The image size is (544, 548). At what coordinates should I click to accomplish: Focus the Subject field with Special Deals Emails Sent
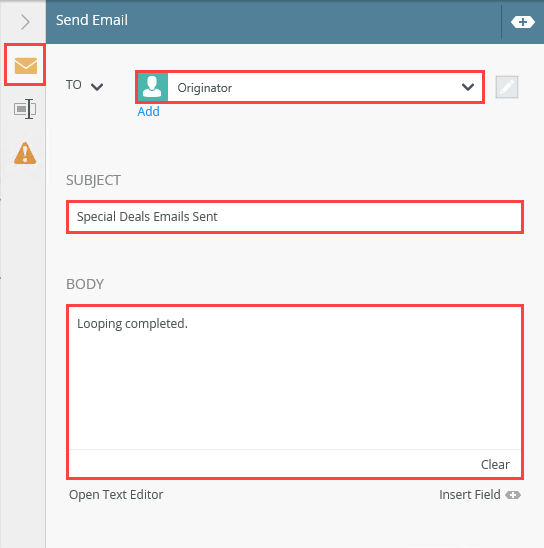point(295,217)
